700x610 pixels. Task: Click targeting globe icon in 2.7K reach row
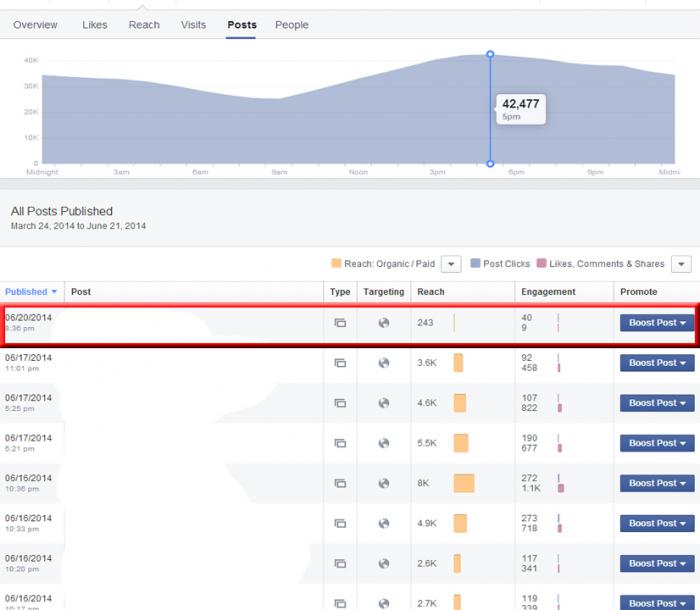click(x=384, y=603)
